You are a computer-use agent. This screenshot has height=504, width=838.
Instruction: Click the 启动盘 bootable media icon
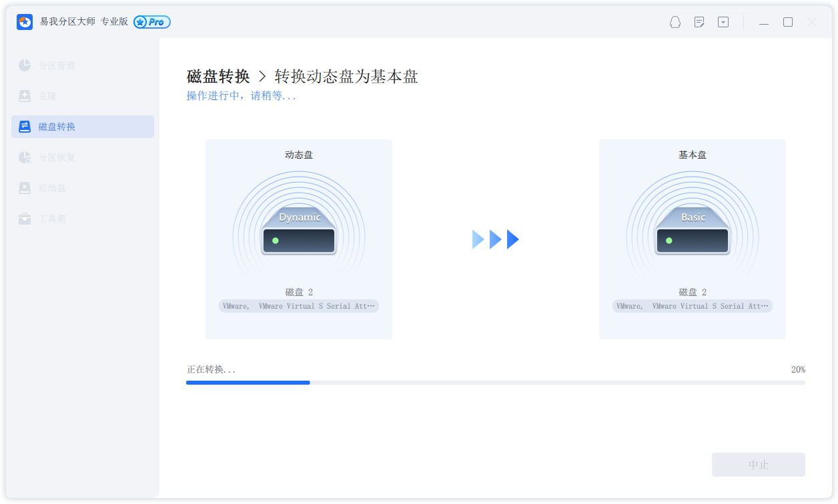click(x=25, y=188)
